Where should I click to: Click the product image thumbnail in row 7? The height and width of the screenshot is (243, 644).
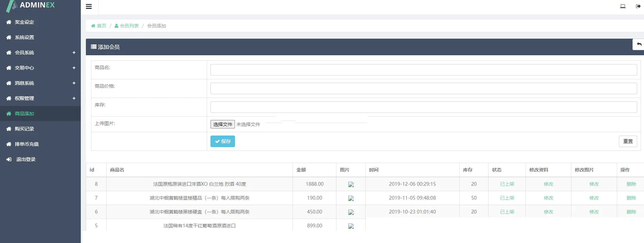click(x=351, y=198)
